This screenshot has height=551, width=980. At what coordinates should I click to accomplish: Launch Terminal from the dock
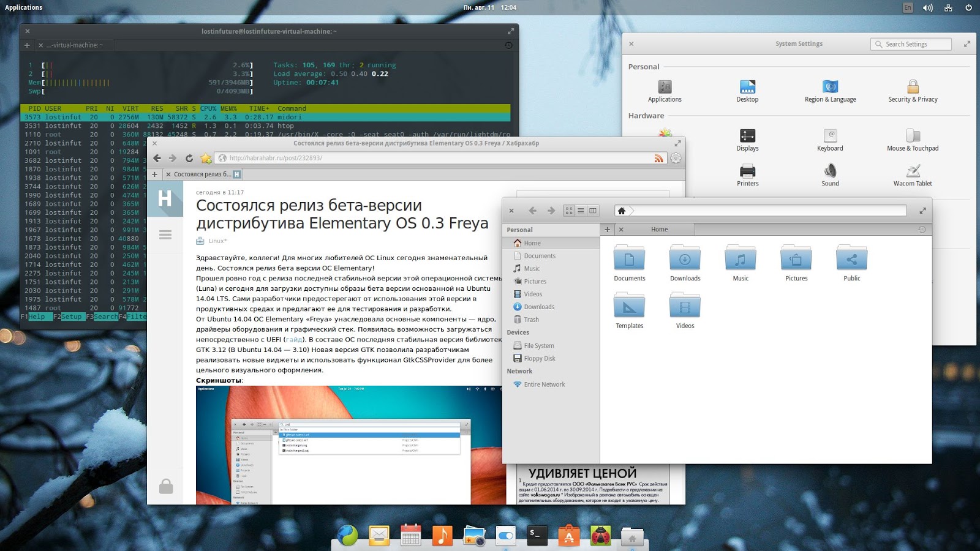[x=537, y=535]
